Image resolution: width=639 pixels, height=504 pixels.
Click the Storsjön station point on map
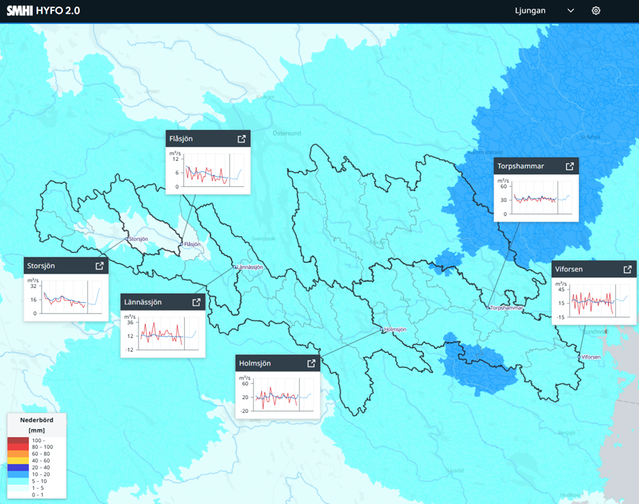point(127,239)
